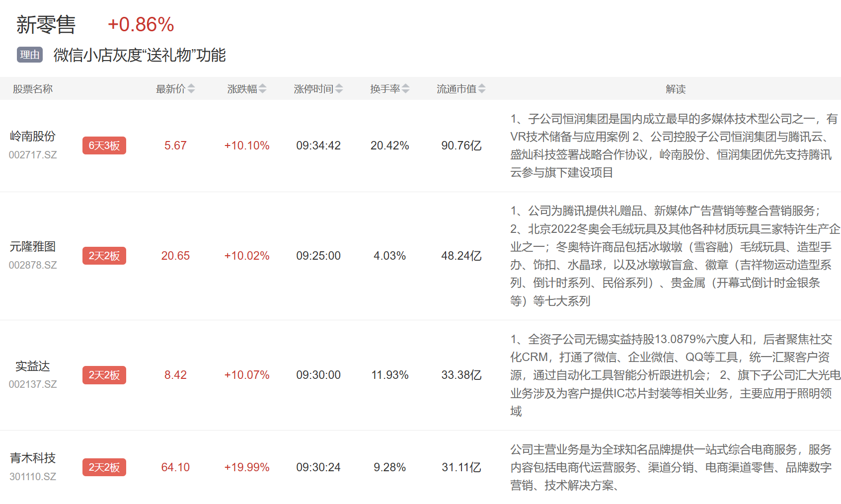Sort by 涨跌幅 column arrows

click(263, 89)
